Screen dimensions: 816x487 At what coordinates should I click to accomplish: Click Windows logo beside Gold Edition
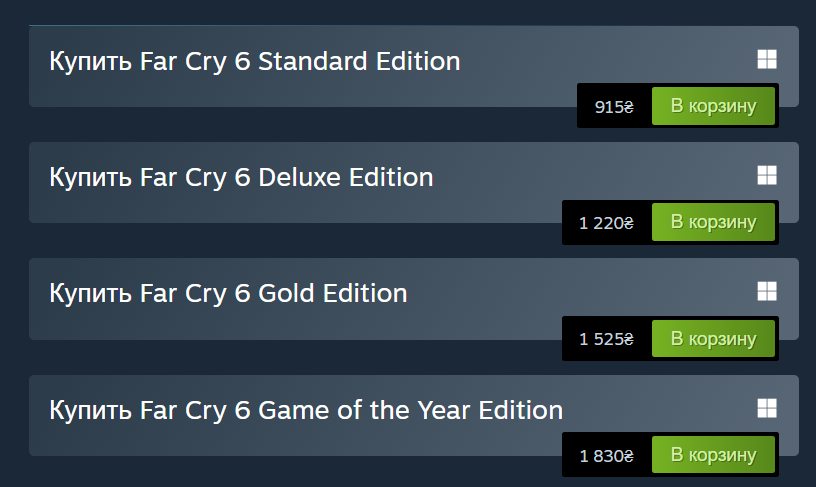click(x=766, y=291)
